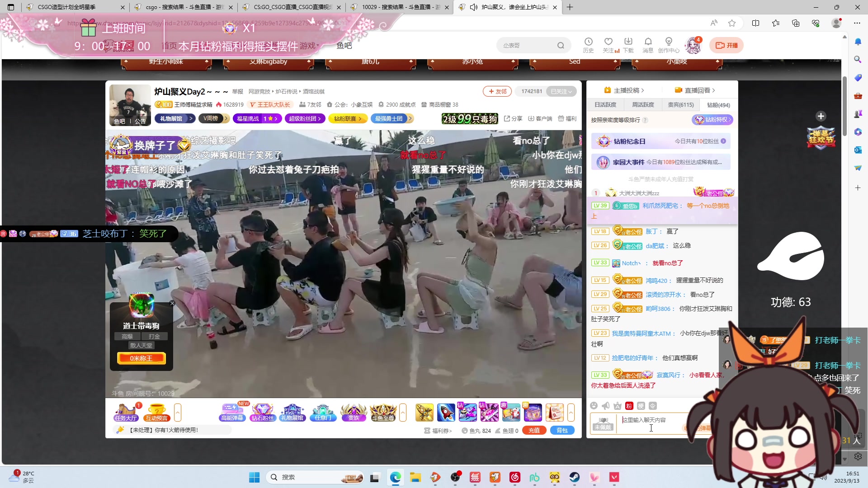Select the calendar gift icon
The height and width of the screenshot is (488, 868).
click(x=554, y=413)
